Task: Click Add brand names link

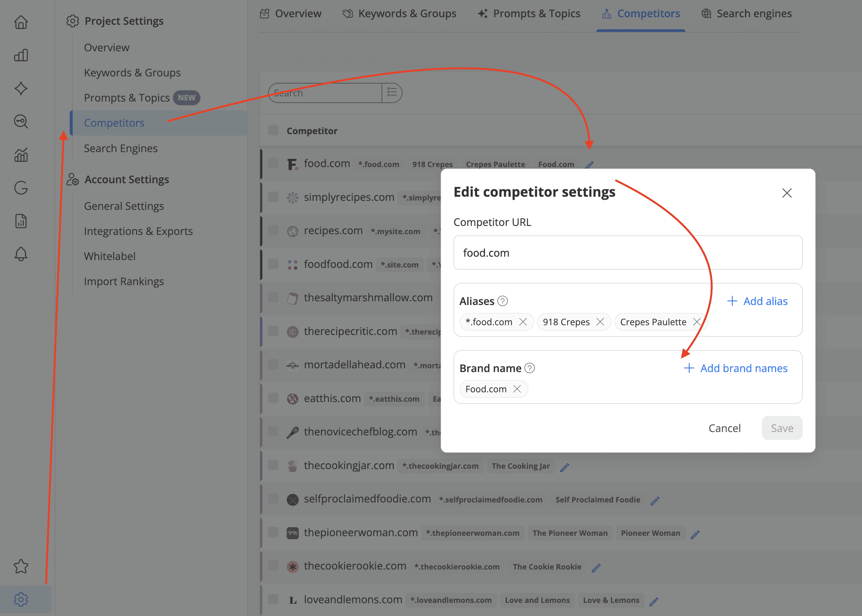Action: tap(735, 368)
